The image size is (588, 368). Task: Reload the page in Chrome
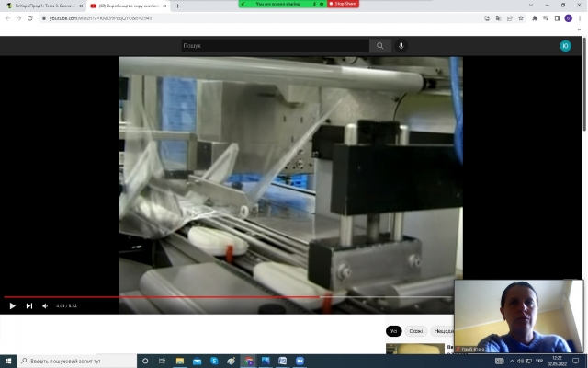point(30,17)
